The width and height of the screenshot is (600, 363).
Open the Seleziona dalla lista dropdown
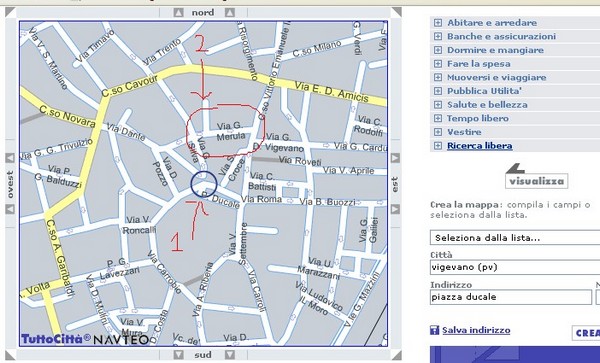515,238
